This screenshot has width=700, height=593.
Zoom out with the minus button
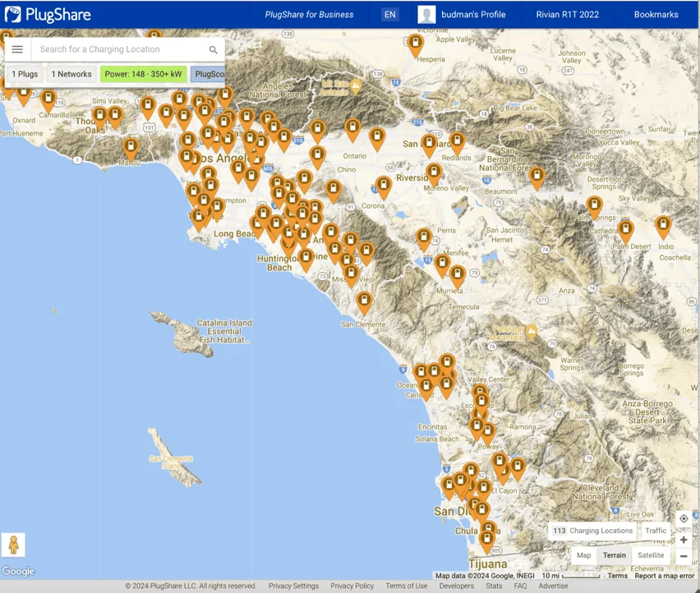(x=684, y=556)
